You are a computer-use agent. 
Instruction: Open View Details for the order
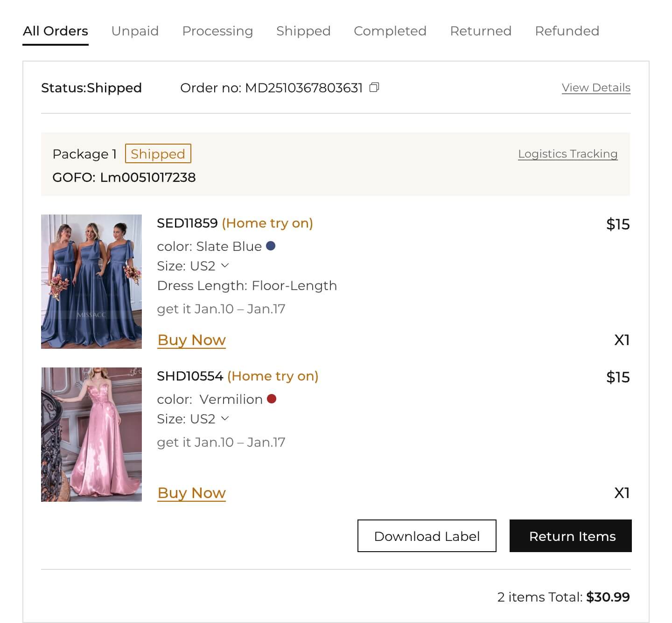596,88
